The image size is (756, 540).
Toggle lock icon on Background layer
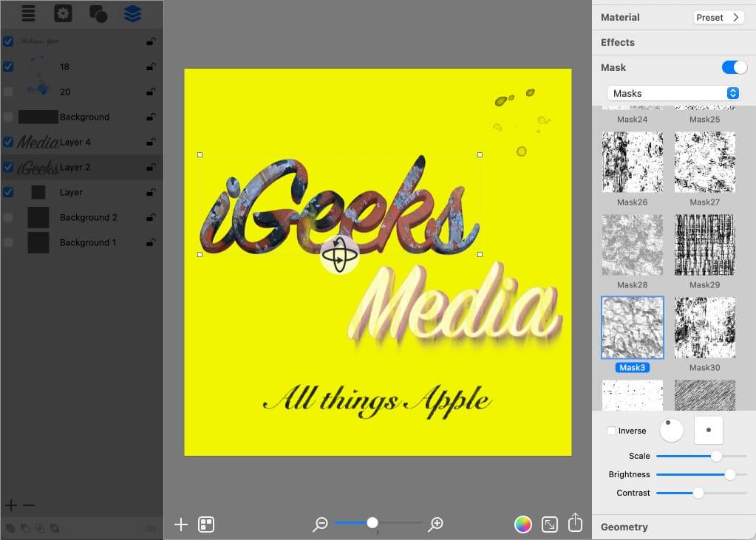coord(151,117)
